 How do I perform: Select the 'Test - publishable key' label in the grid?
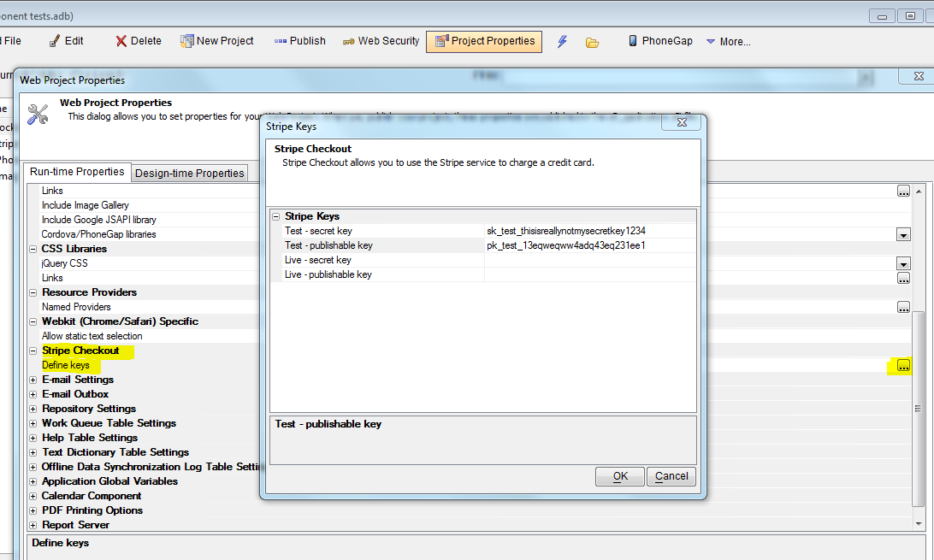point(328,245)
